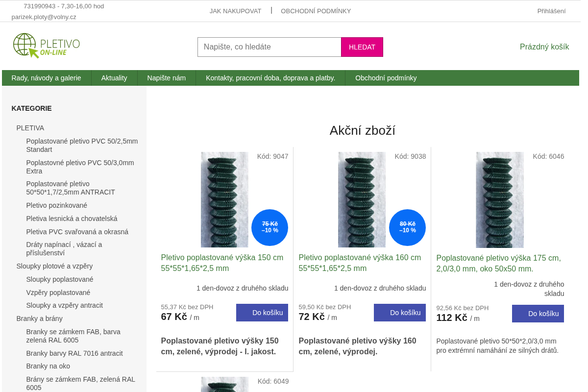
Task: Open 'Pletiva lesnická a chovatelská' category
Action: (x=72, y=219)
